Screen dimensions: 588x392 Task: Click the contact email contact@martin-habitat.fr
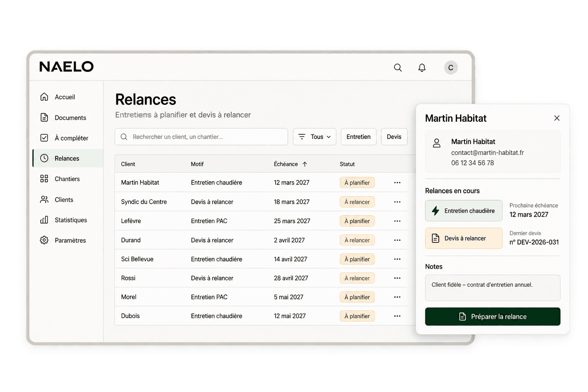487,152
